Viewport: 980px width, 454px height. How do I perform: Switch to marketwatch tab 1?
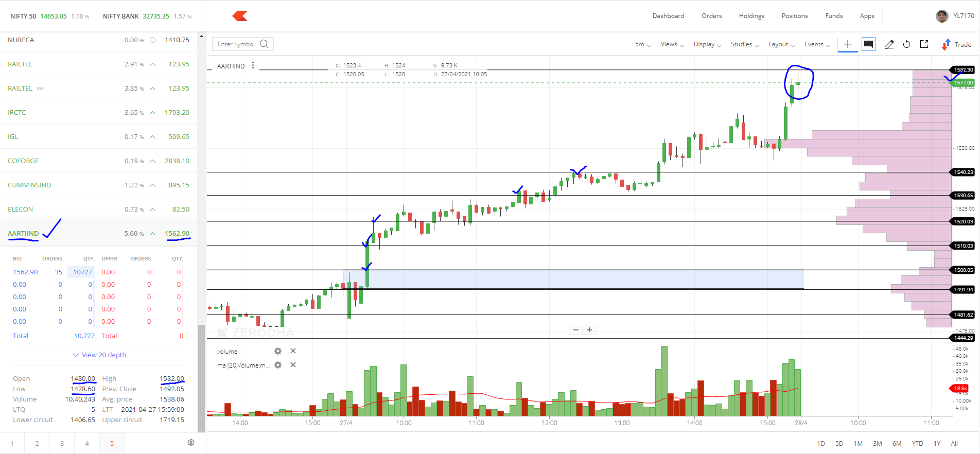[12, 443]
